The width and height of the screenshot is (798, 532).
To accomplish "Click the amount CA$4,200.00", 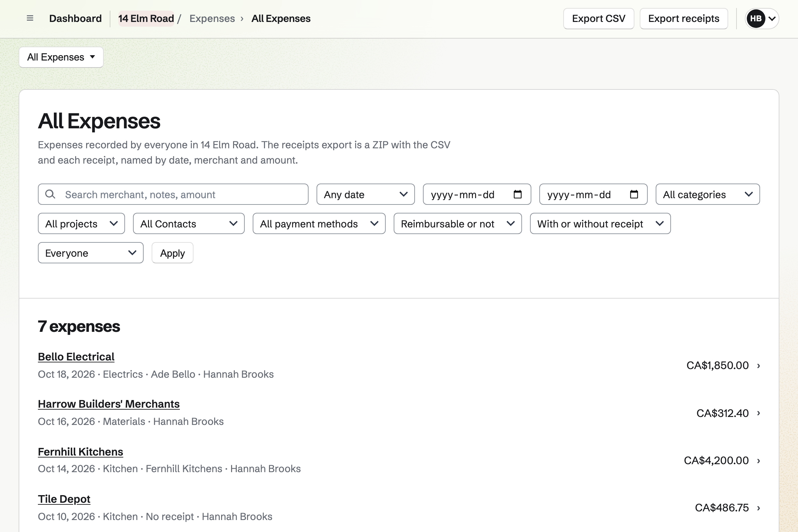I will pos(716,461).
